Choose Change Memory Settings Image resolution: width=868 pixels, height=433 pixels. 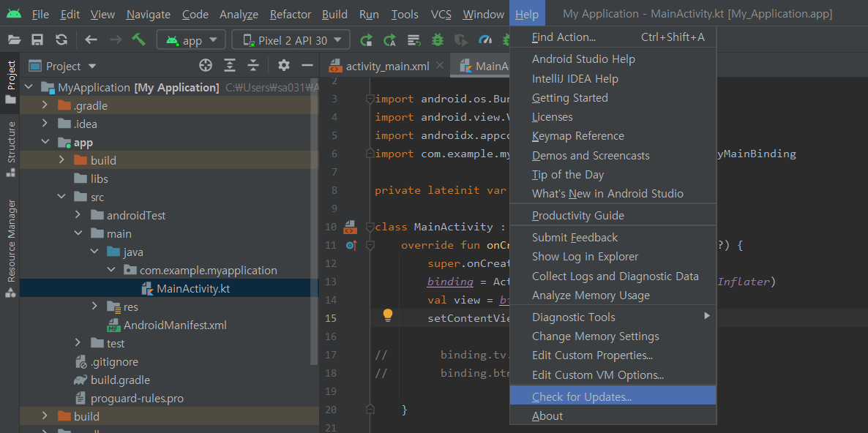click(613, 336)
